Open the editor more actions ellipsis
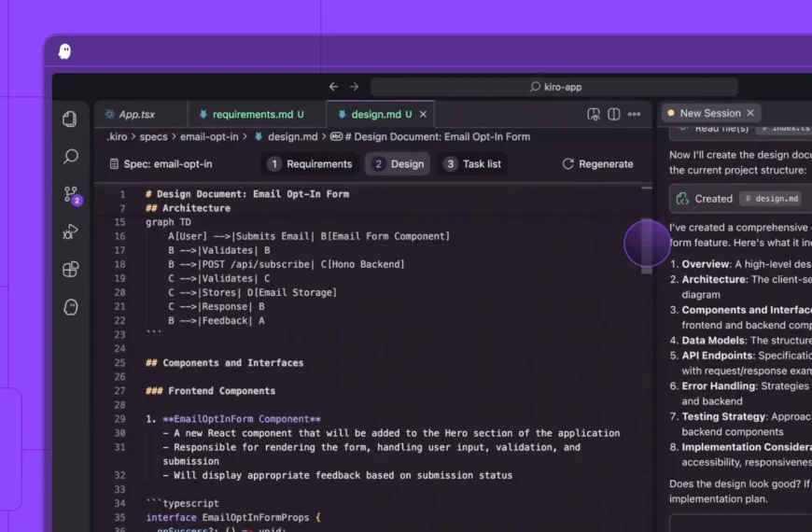The height and width of the screenshot is (532, 812). click(635, 114)
